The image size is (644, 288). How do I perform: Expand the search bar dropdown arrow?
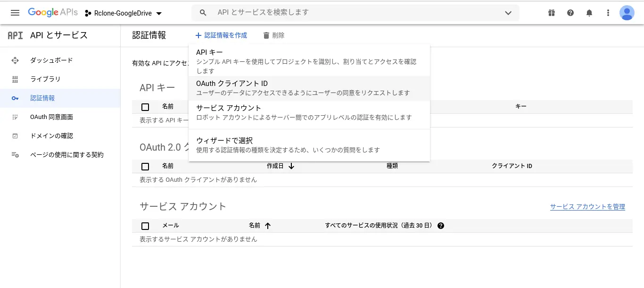(508, 13)
